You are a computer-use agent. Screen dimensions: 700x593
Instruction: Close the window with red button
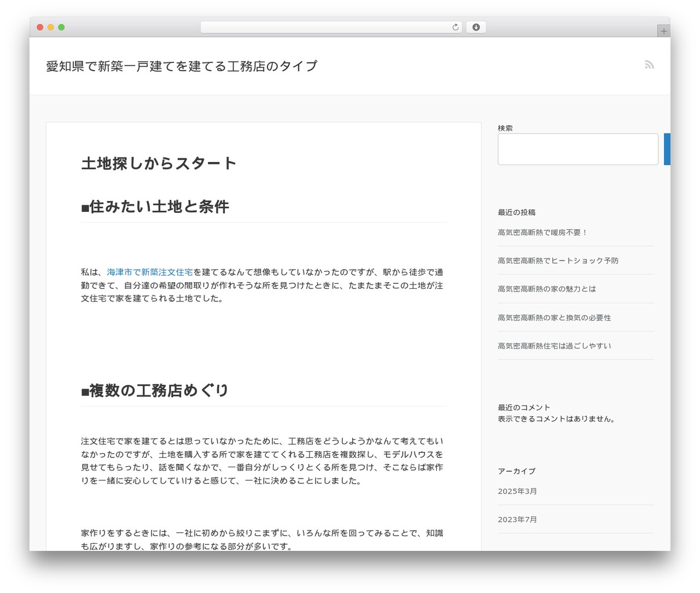(40, 27)
